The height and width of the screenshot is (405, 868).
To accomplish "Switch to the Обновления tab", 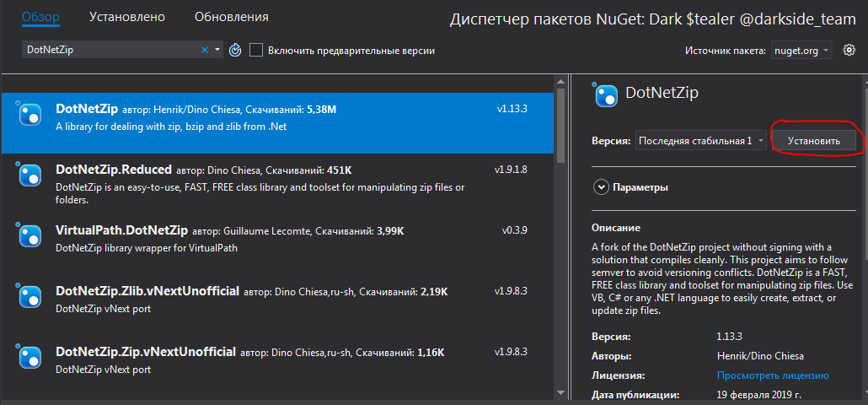I will point(232,17).
